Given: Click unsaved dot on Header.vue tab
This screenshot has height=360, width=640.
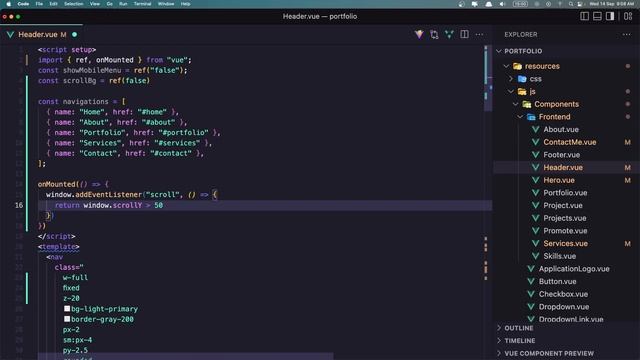Looking at the screenshot, I should pyautogui.click(x=74, y=35).
